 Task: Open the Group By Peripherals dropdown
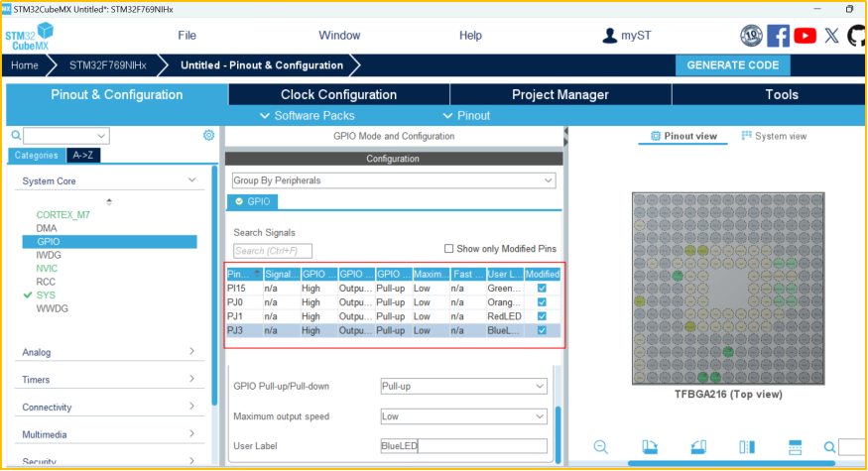[393, 180]
